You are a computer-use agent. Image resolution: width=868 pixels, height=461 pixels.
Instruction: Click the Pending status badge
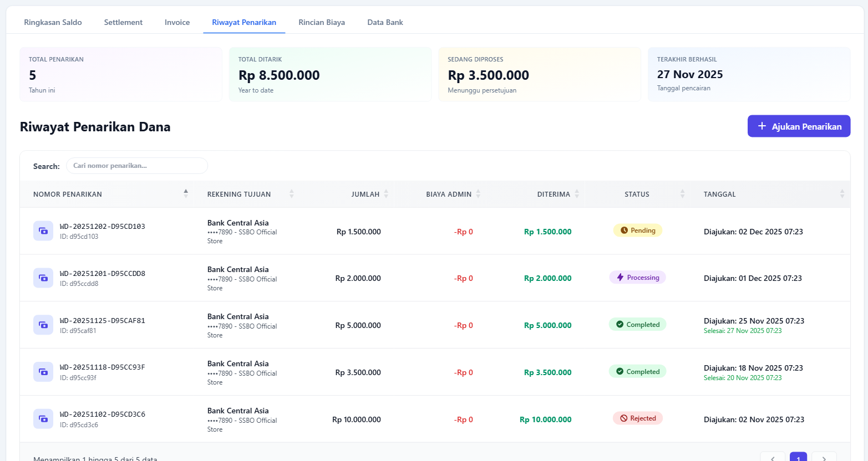coord(637,230)
